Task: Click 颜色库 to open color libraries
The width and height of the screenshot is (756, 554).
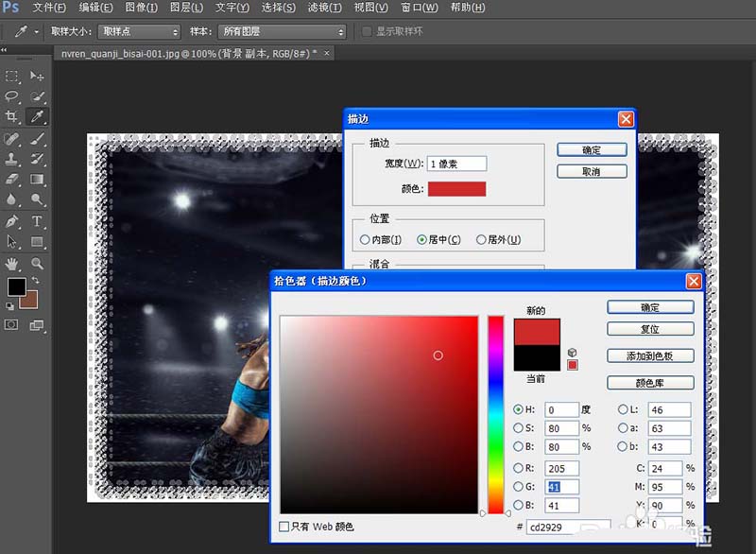Action: pos(650,382)
